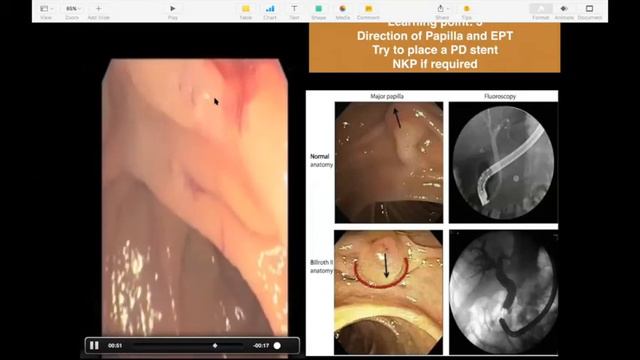Click the 'Fluoroscopy' column heading

[x=500, y=96]
